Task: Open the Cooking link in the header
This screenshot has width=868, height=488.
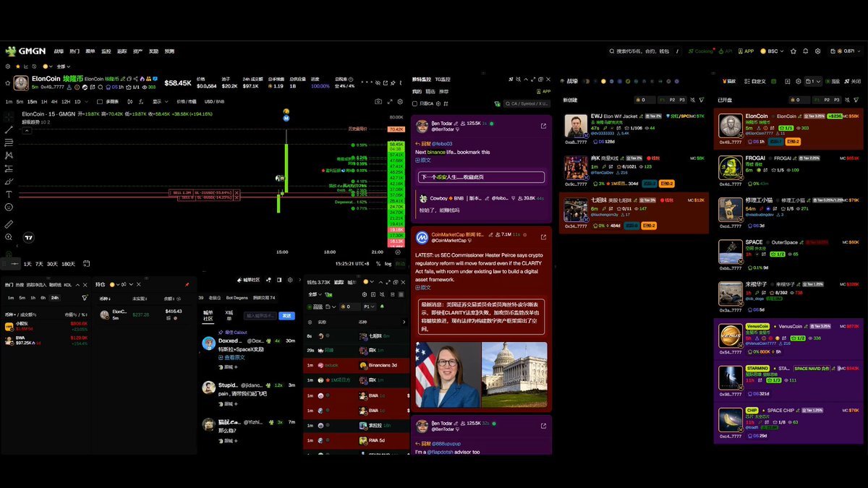Action: [x=700, y=51]
